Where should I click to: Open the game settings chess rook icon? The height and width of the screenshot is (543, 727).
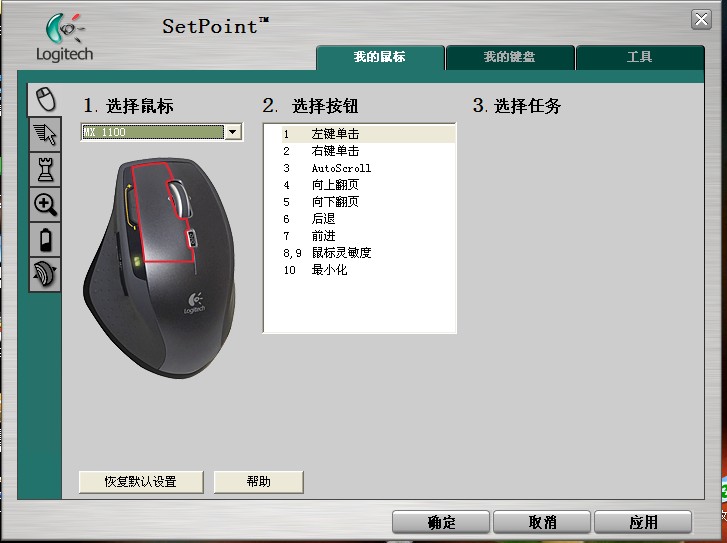click(45, 169)
